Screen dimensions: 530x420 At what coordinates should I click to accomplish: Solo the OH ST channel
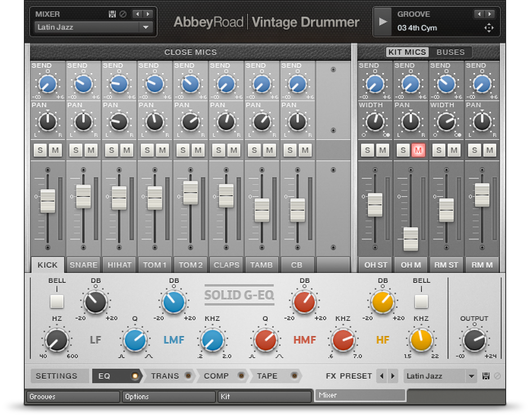(367, 150)
